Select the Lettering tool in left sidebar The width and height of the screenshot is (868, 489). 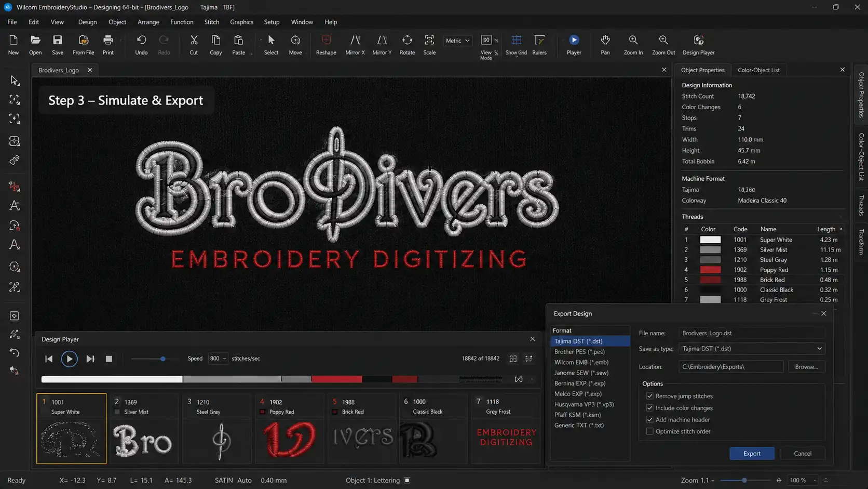click(15, 206)
